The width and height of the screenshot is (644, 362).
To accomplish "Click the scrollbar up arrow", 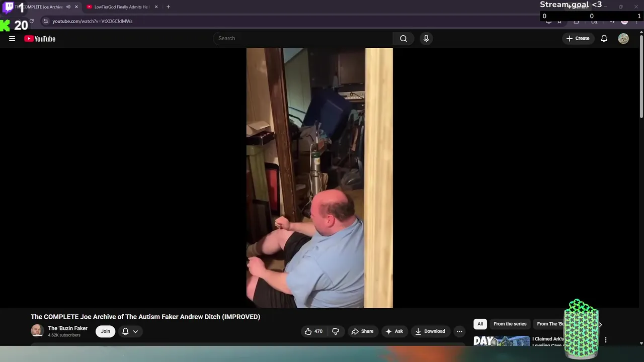I will coord(641,32).
